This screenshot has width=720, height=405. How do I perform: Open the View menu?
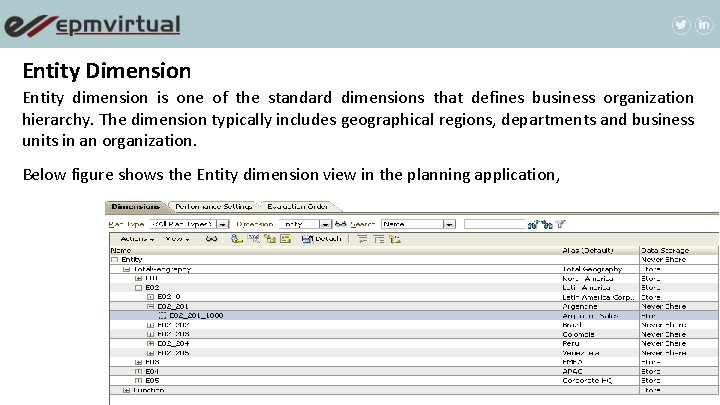[x=177, y=239]
